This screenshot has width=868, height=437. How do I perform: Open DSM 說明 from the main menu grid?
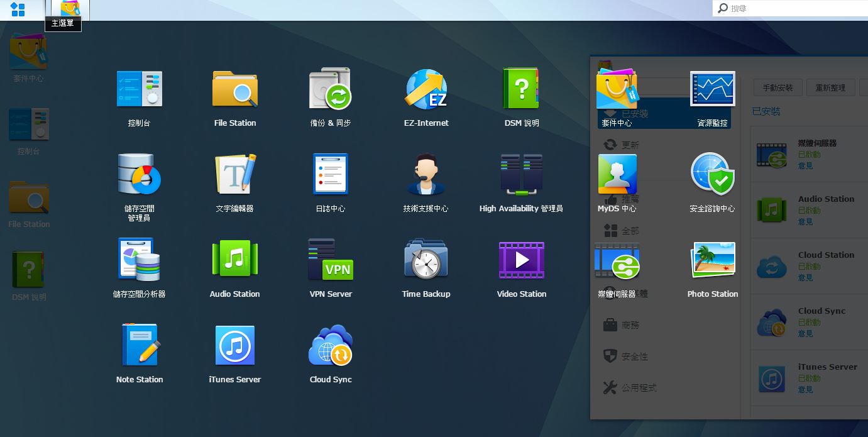[522, 97]
